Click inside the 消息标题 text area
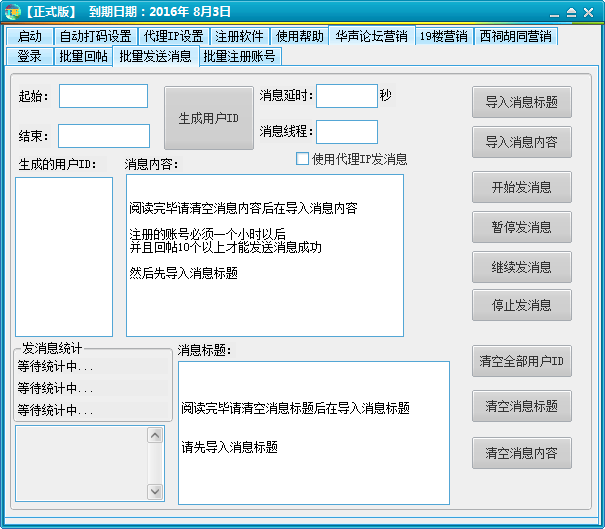The image size is (605, 529). pos(313,432)
